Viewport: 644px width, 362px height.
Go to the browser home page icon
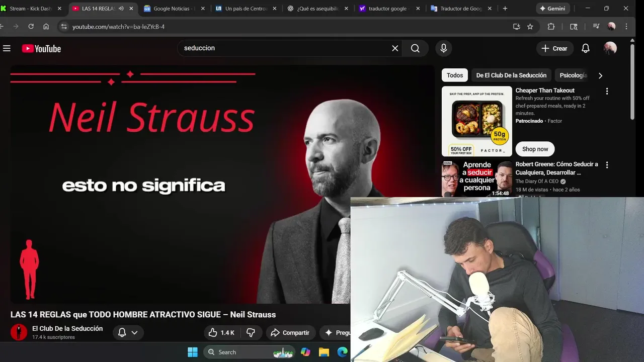point(46,27)
